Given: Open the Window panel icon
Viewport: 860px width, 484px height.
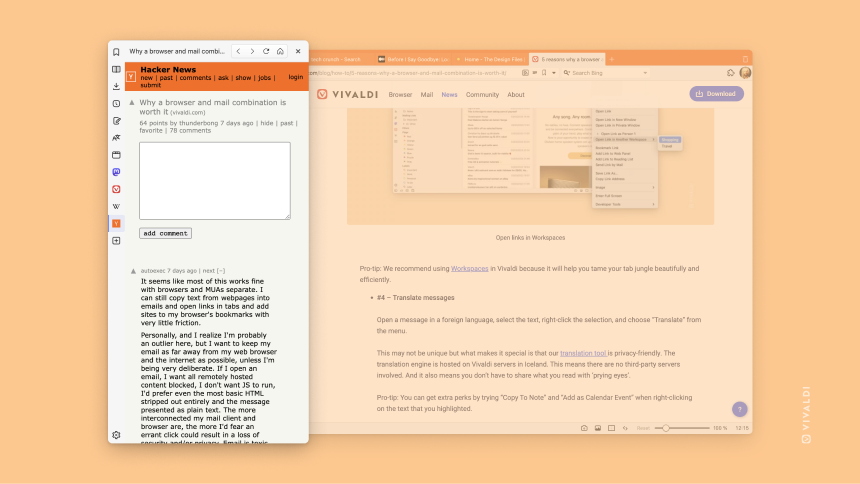Looking at the screenshot, I should [116, 155].
